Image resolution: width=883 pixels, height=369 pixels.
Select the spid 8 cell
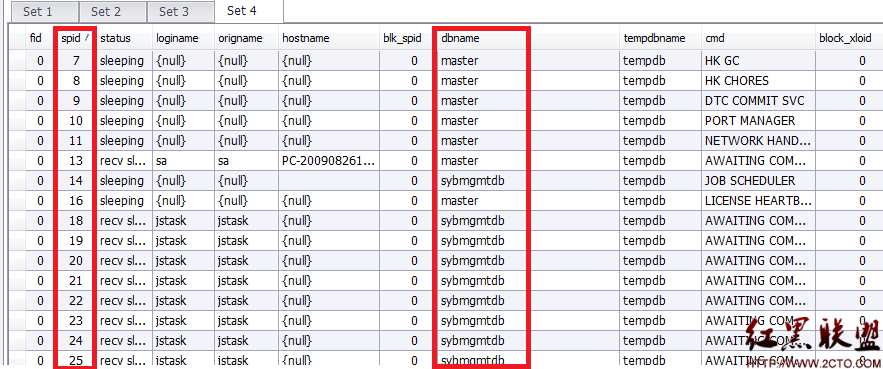(x=76, y=81)
